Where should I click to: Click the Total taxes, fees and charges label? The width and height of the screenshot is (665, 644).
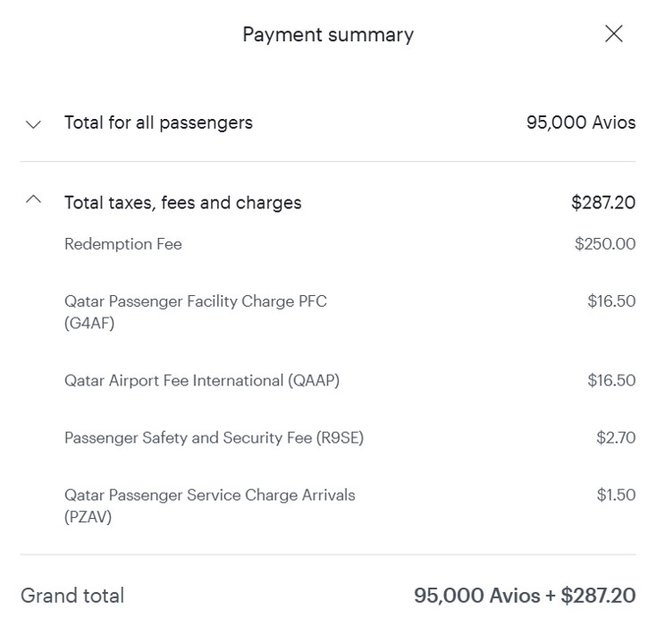tap(182, 203)
